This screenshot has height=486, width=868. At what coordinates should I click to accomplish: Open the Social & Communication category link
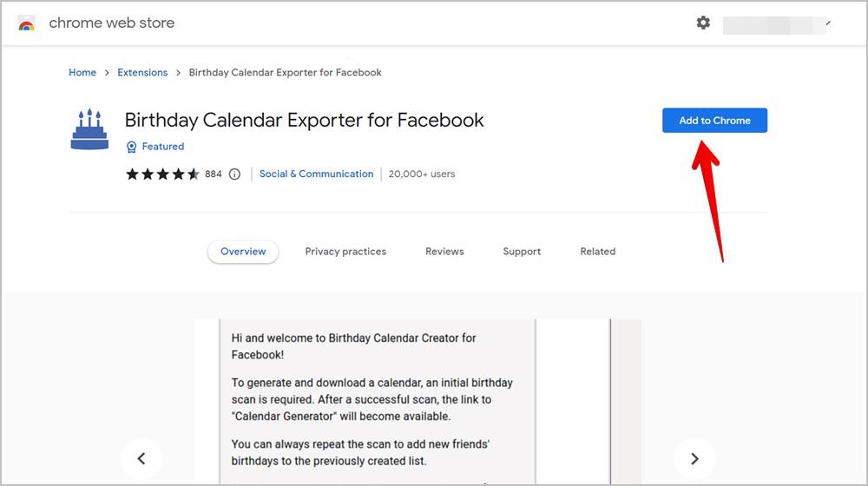pyautogui.click(x=316, y=174)
